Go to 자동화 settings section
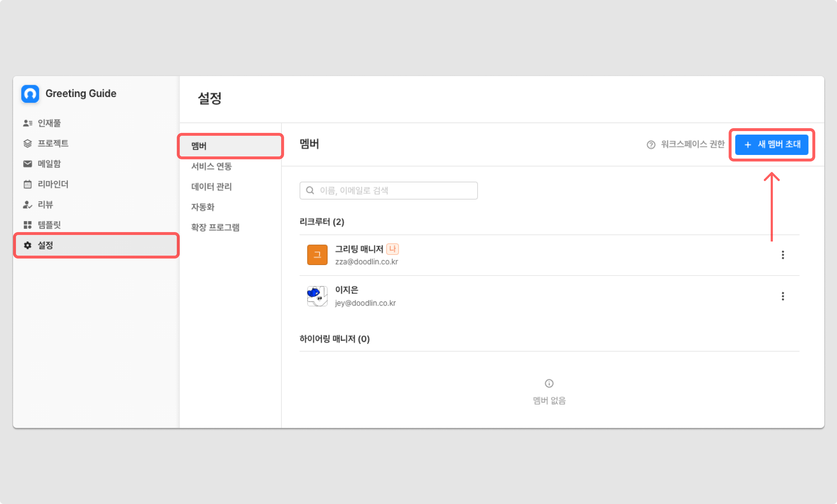This screenshot has height=504, width=837. [203, 207]
